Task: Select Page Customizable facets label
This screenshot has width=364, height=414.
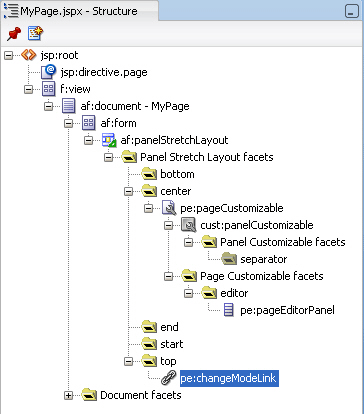Action: (262, 276)
